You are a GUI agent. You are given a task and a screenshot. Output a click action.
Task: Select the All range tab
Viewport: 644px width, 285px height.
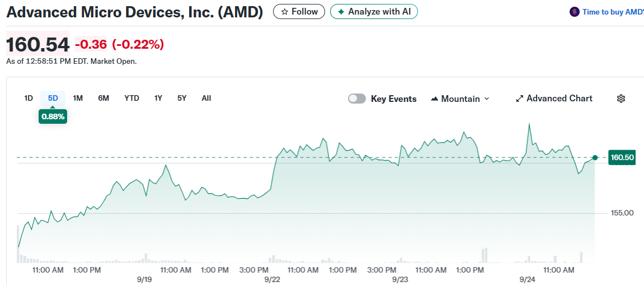tap(206, 98)
